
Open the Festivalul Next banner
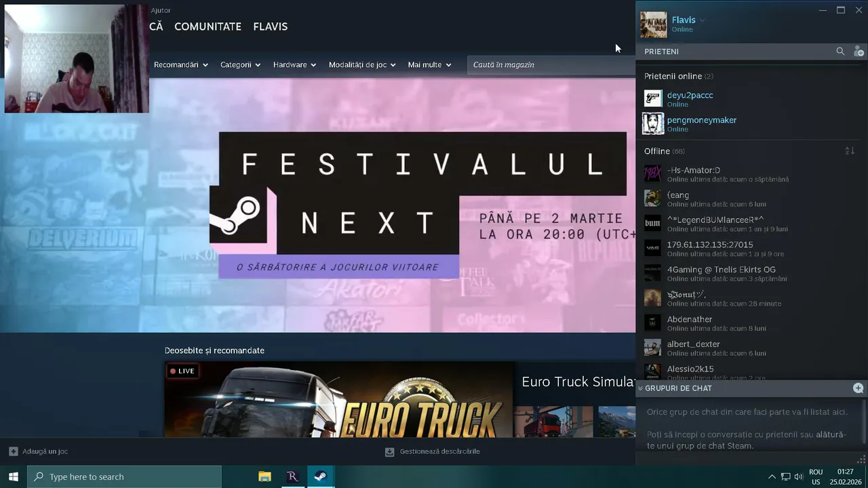(317, 205)
